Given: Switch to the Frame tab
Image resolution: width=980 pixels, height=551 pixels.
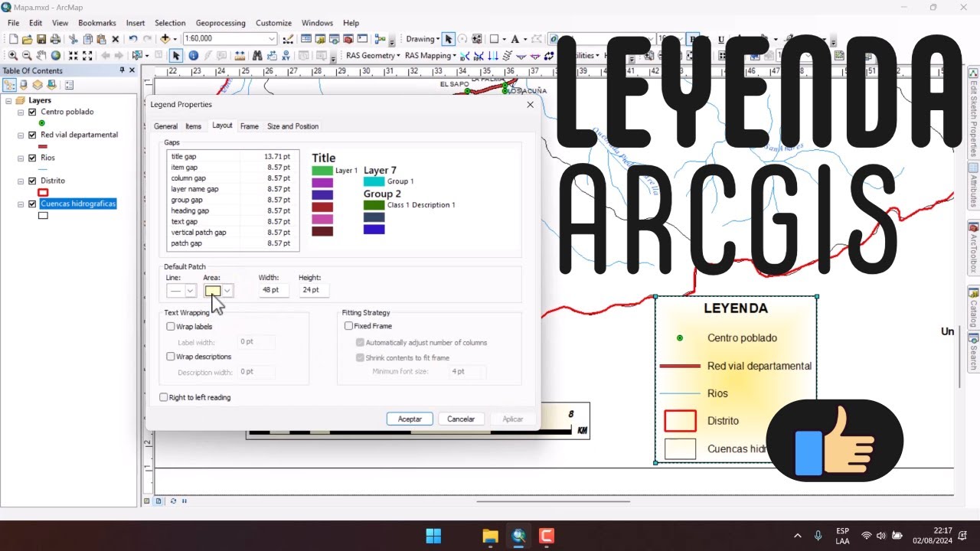Looking at the screenshot, I should click(x=250, y=126).
